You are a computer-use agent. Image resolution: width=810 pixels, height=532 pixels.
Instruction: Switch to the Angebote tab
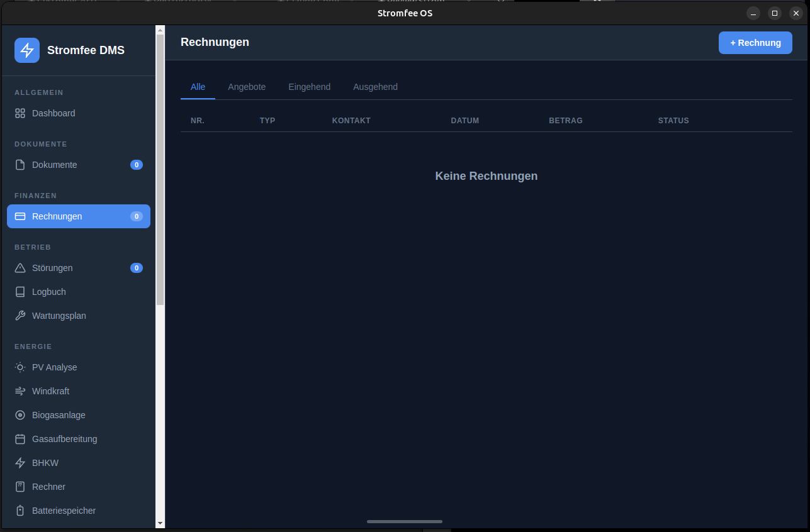[247, 87]
